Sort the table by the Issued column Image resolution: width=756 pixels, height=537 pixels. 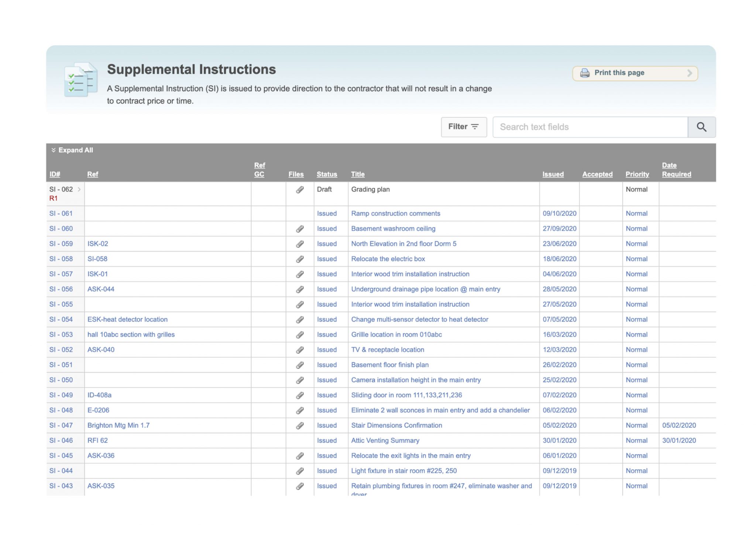pos(553,174)
